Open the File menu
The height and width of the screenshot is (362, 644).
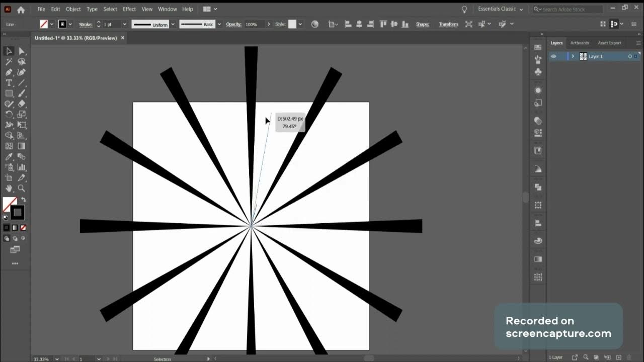tap(41, 9)
